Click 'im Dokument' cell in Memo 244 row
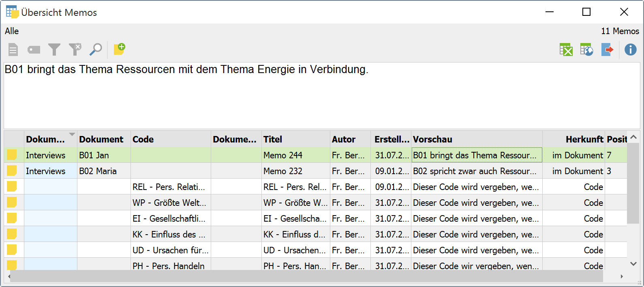This screenshot has height=287, width=644. (574, 155)
